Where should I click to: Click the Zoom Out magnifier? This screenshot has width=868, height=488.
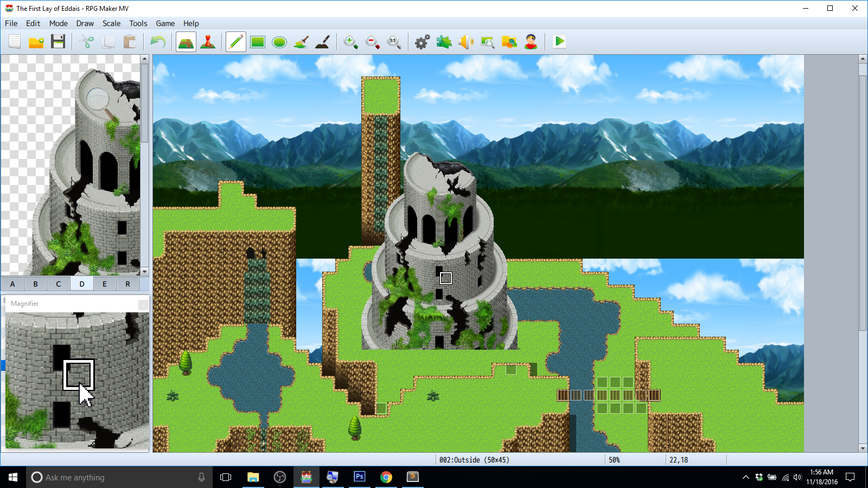(373, 42)
